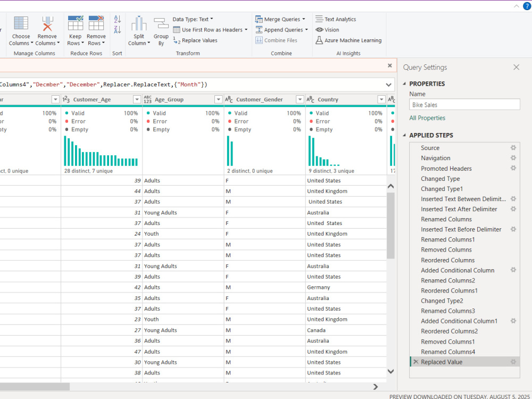Click the query Name input field
The image size is (532, 399).
point(464,104)
